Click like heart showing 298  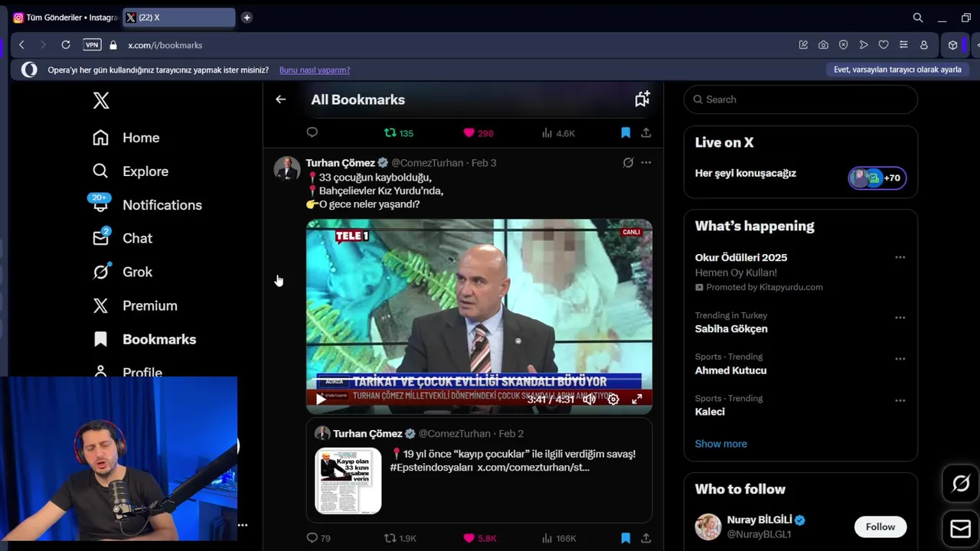click(x=479, y=133)
